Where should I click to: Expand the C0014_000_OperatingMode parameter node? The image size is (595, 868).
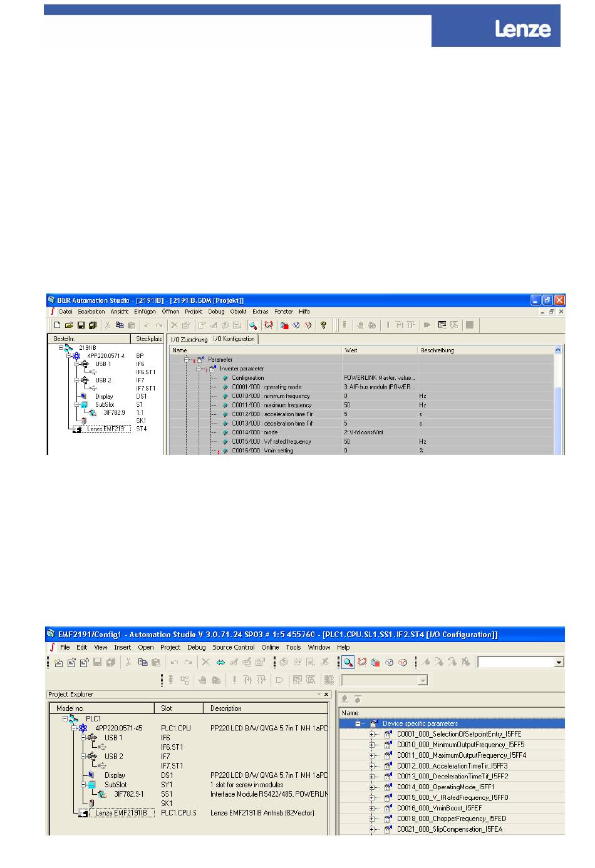click(x=372, y=787)
